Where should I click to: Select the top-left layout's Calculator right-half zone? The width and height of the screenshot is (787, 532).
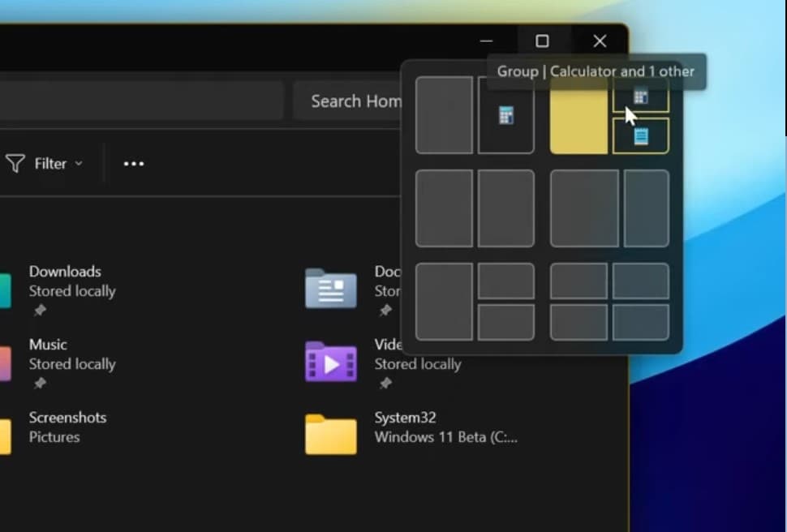pyautogui.click(x=506, y=115)
